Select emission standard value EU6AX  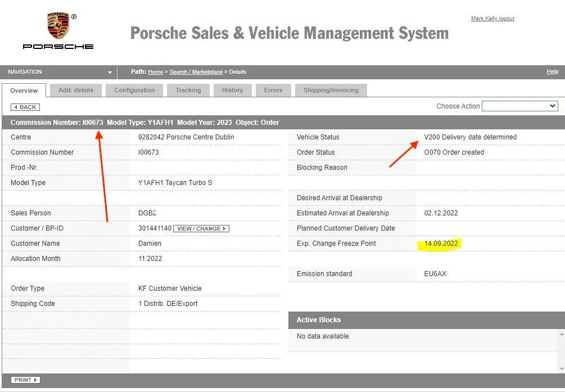(x=435, y=274)
